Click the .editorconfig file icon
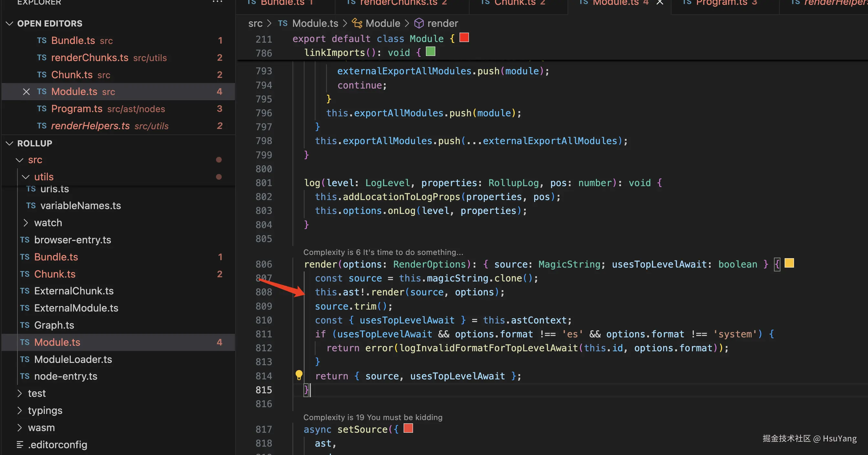 click(20, 445)
